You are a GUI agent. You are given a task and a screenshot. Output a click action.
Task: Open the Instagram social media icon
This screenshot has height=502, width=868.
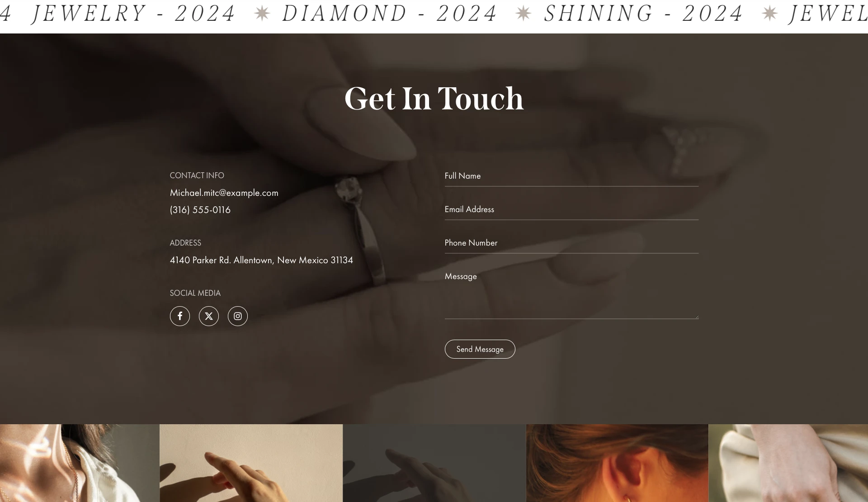238,316
